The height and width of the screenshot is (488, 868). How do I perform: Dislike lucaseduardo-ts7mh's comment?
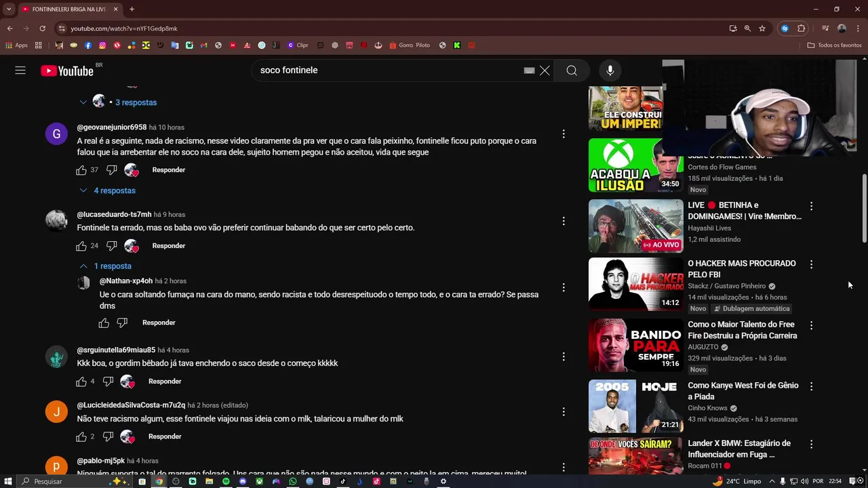[x=112, y=246]
